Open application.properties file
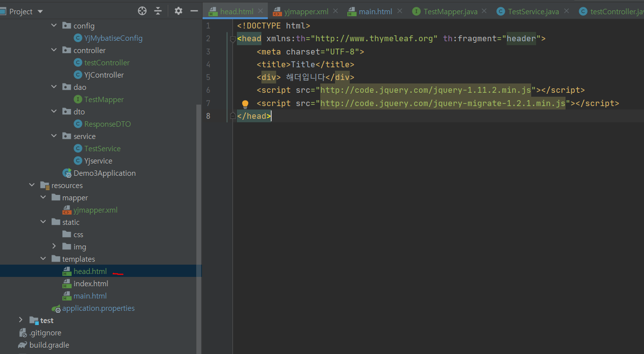 point(98,308)
